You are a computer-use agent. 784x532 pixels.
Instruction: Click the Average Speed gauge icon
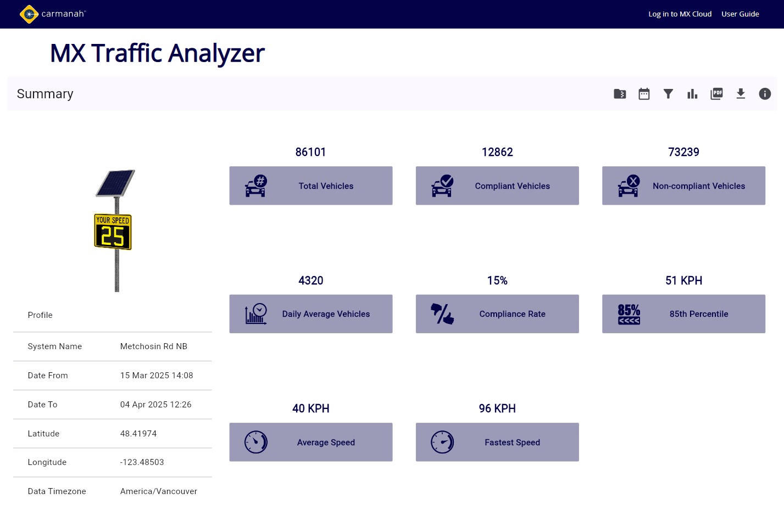(255, 442)
